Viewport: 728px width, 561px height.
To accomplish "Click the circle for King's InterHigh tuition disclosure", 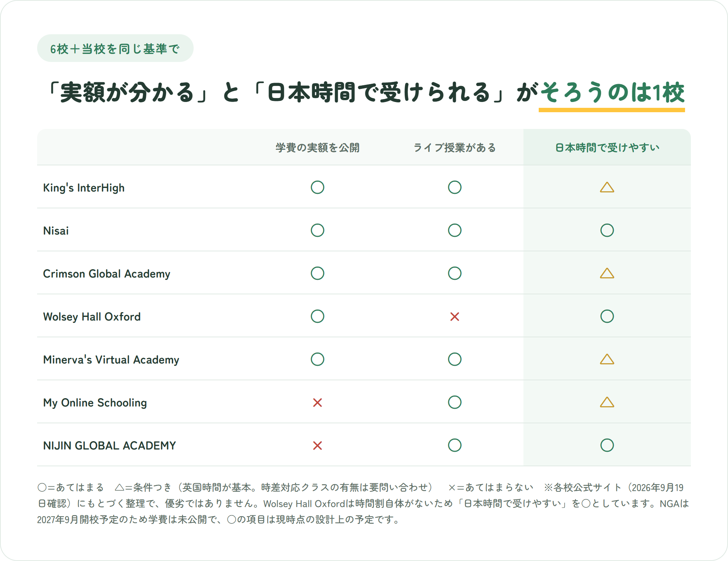I will point(317,187).
